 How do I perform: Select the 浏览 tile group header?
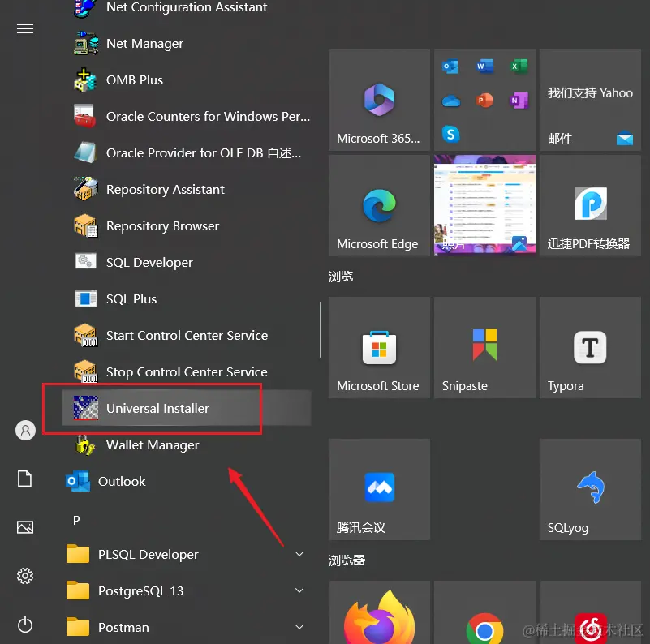[341, 277]
